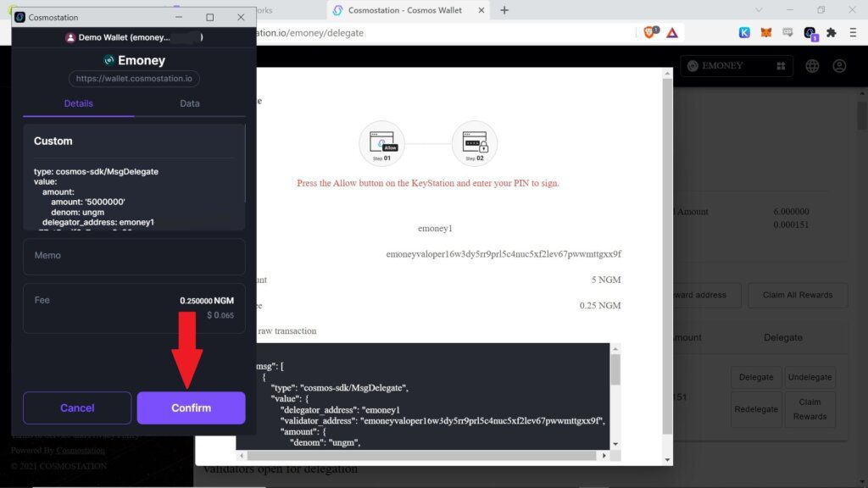
Task: Open the browser main menu
Action: click(853, 33)
